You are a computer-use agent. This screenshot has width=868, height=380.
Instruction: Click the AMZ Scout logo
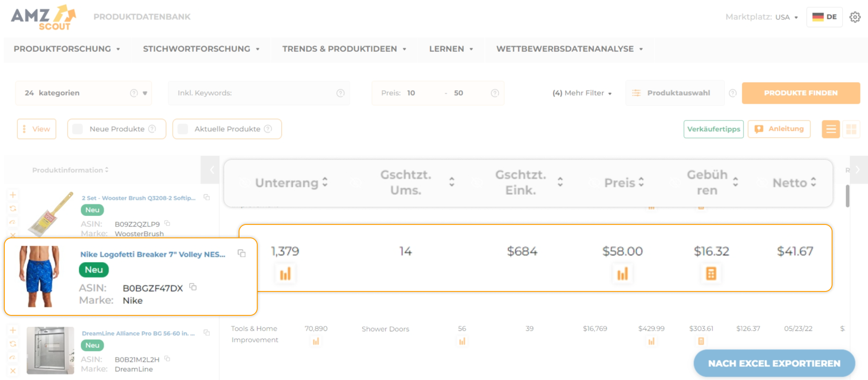click(44, 18)
